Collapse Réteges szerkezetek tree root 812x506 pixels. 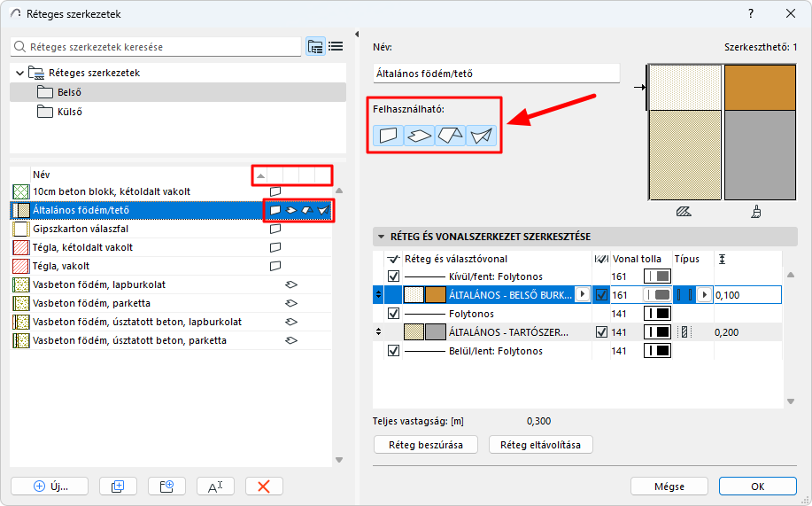19,73
